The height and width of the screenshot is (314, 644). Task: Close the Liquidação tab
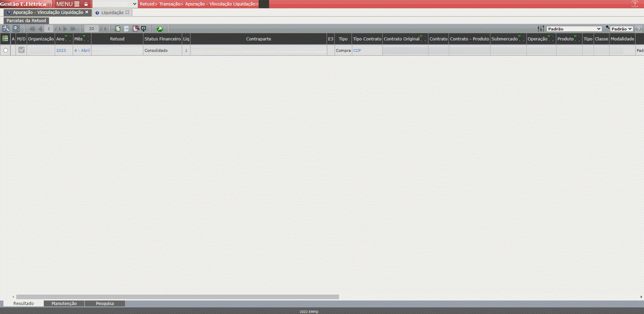tap(127, 12)
